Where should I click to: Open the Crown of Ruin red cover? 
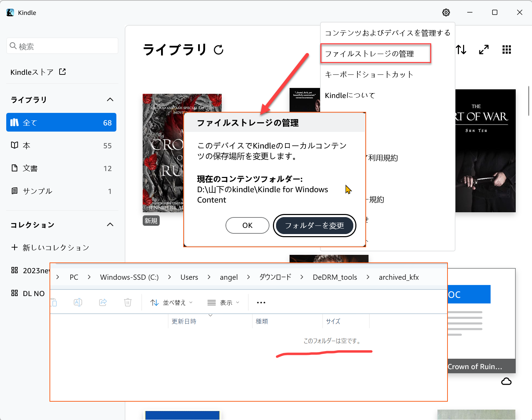[163, 153]
